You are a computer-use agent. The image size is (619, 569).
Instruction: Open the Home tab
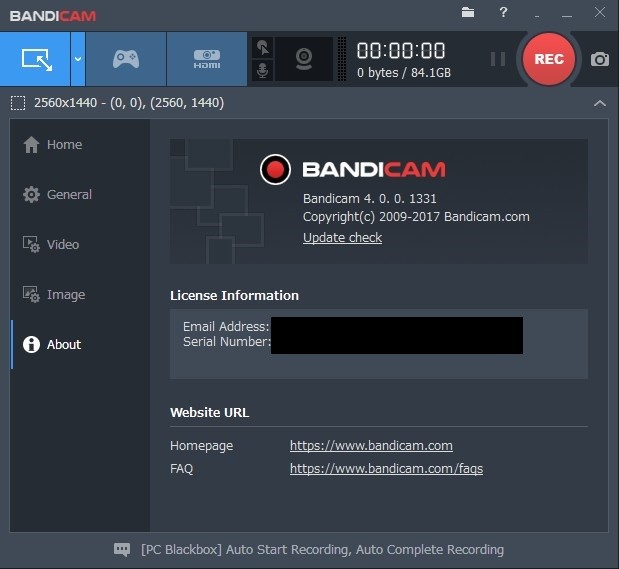coord(64,145)
